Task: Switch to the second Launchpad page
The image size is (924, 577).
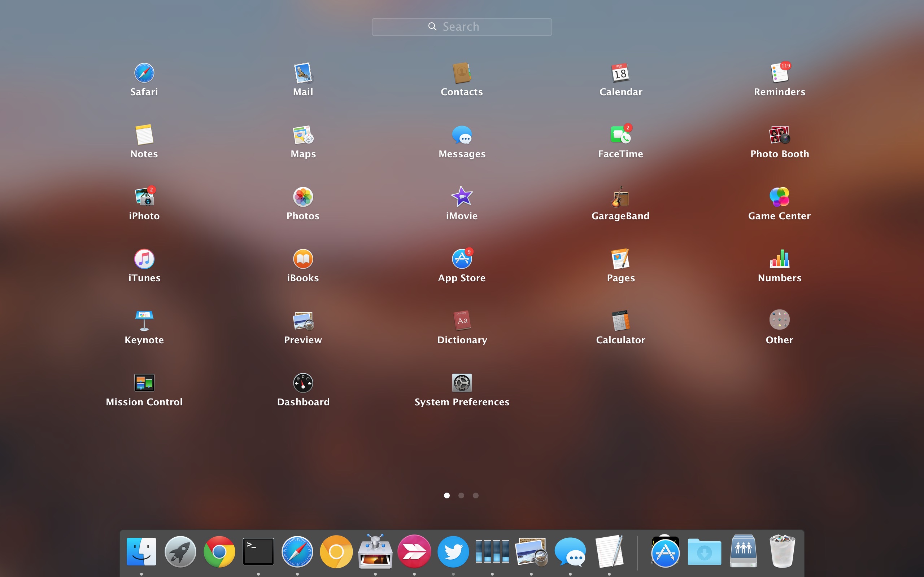Action: tap(461, 495)
